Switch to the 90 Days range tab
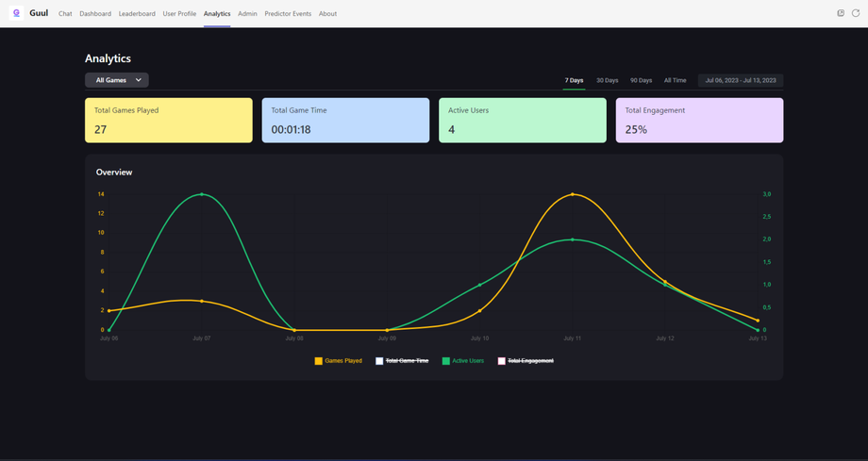This screenshot has width=868, height=461. pos(641,80)
